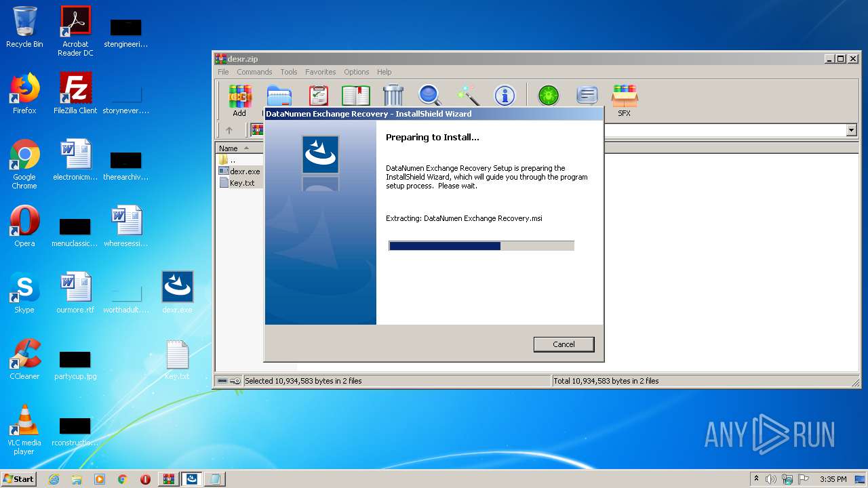Open VLC media player desktop shortcut
Screen dimensions: 868x488
24,430
